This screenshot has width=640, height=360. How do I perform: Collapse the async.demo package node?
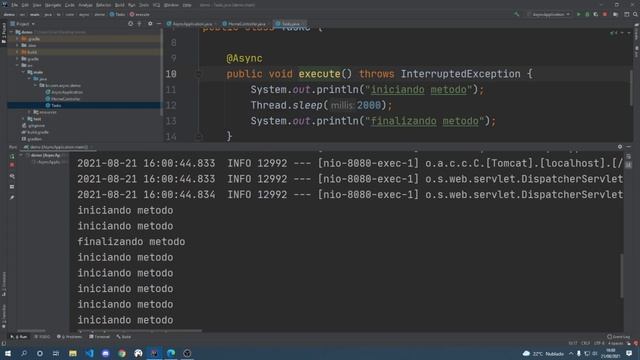(x=36, y=86)
